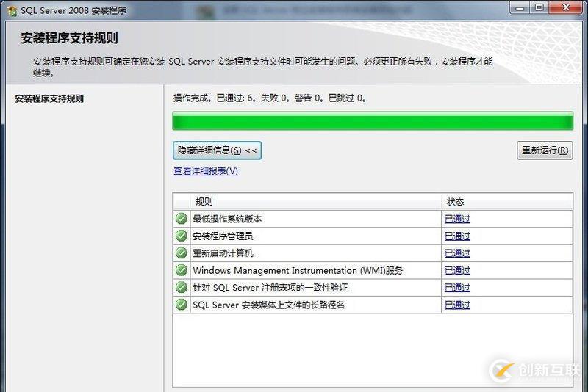Click the green check icon beside 安装程序管理员
The height and width of the screenshot is (392, 588).
click(182, 236)
